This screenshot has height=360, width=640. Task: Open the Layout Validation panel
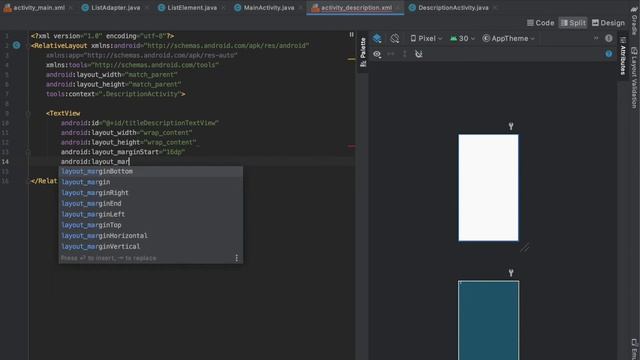coord(634,78)
